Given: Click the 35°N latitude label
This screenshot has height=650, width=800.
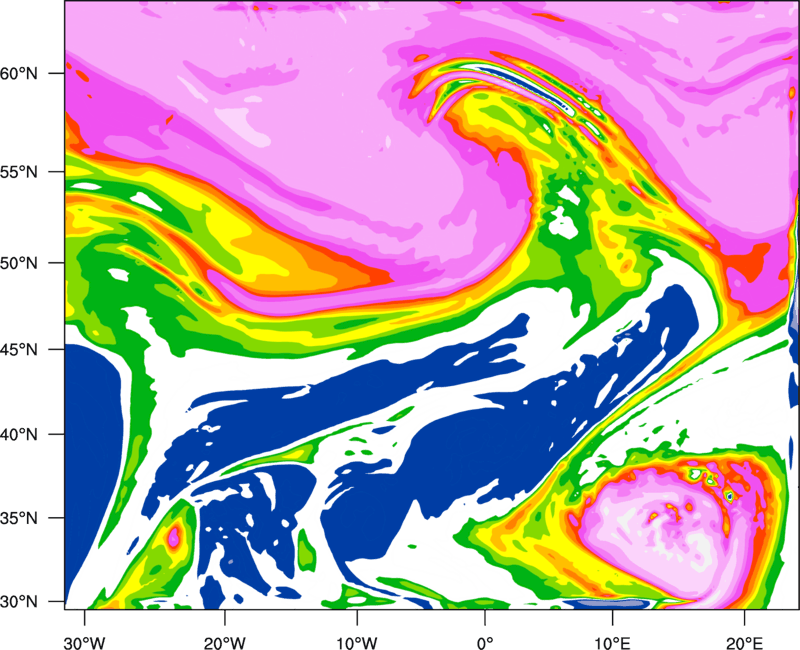Looking at the screenshot, I should pos(19,518).
